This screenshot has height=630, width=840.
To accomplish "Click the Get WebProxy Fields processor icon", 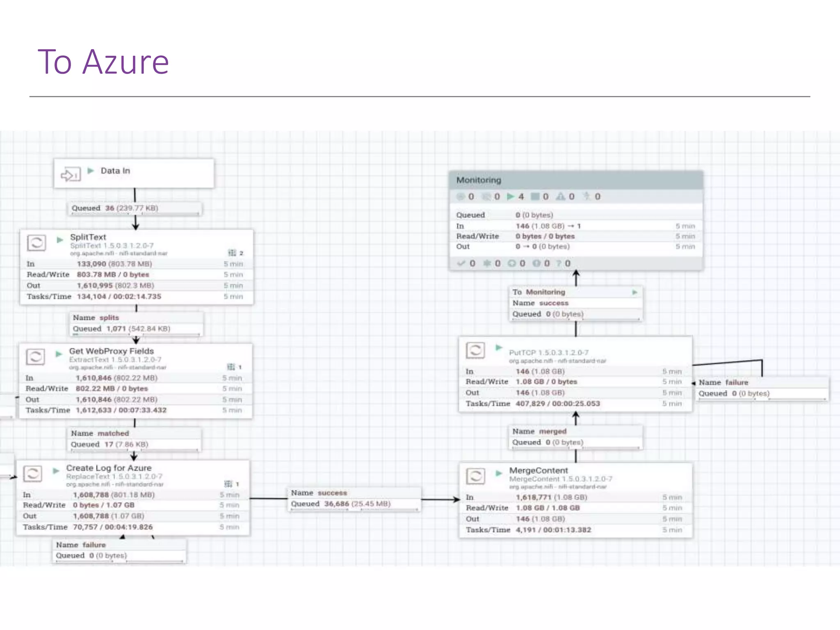I will 35,357.
